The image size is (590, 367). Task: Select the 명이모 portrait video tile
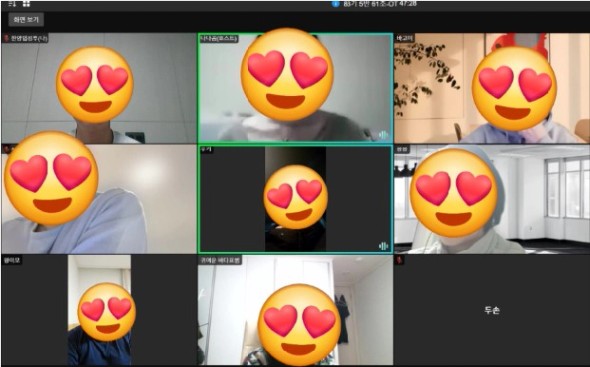click(99, 310)
